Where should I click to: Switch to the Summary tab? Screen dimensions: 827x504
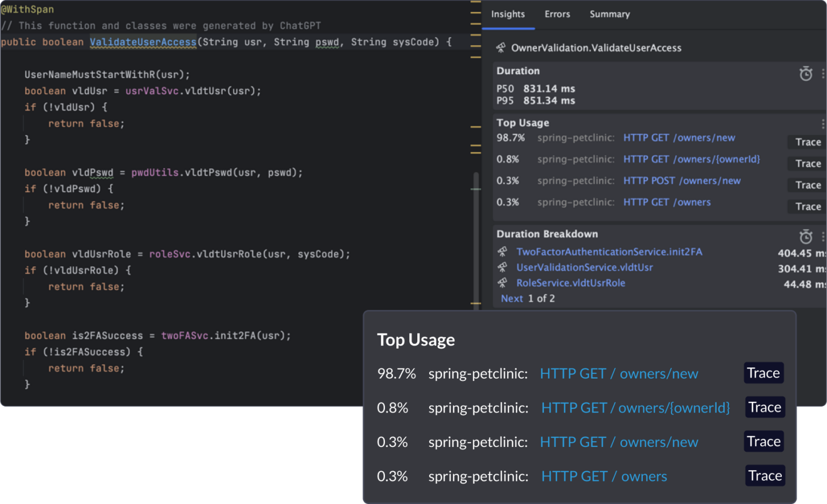tap(609, 15)
